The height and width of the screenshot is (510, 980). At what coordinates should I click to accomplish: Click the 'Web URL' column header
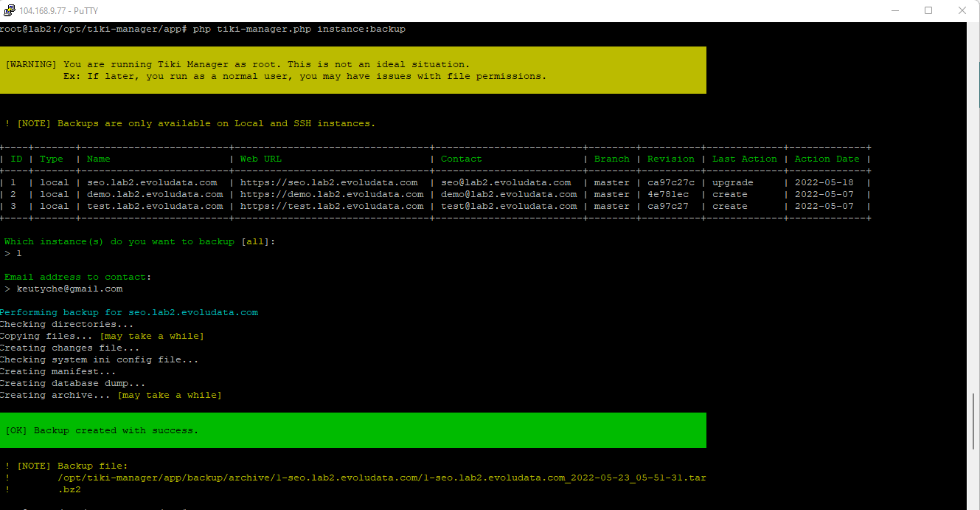(x=261, y=159)
